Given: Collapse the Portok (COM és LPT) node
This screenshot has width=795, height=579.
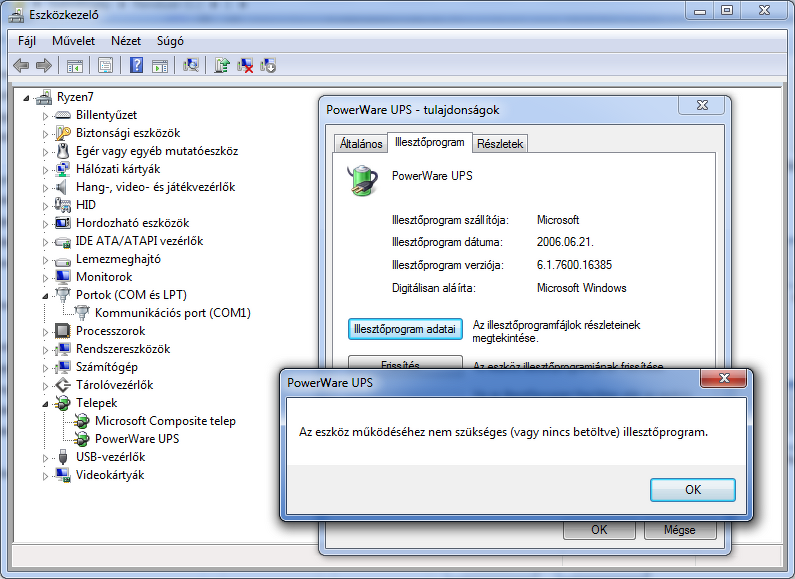Looking at the screenshot, I should click(x=45, y=296).
